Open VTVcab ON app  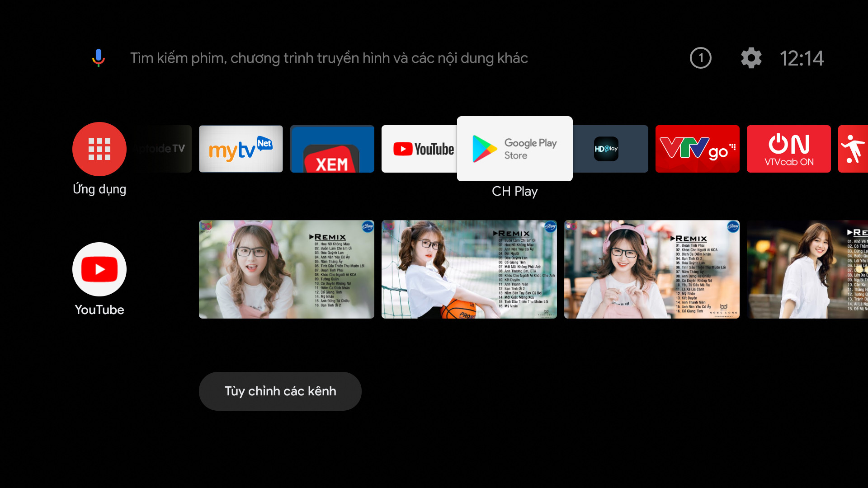[788, 148]
